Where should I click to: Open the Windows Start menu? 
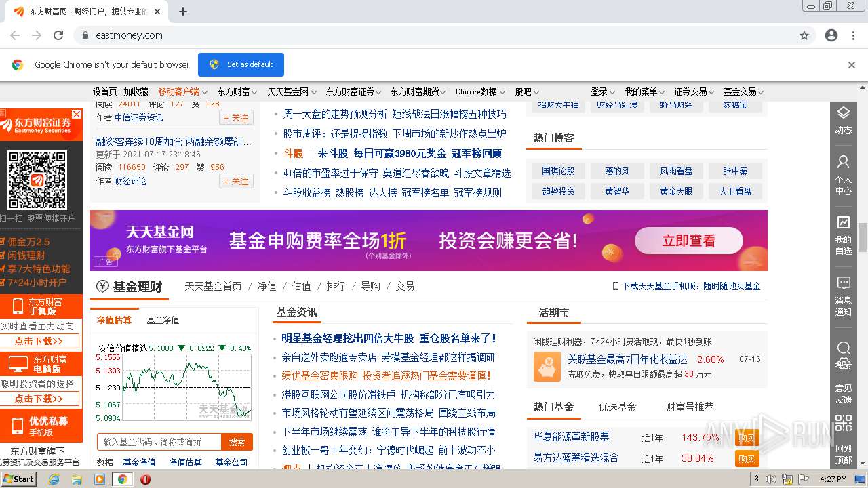tap(19, 479)
